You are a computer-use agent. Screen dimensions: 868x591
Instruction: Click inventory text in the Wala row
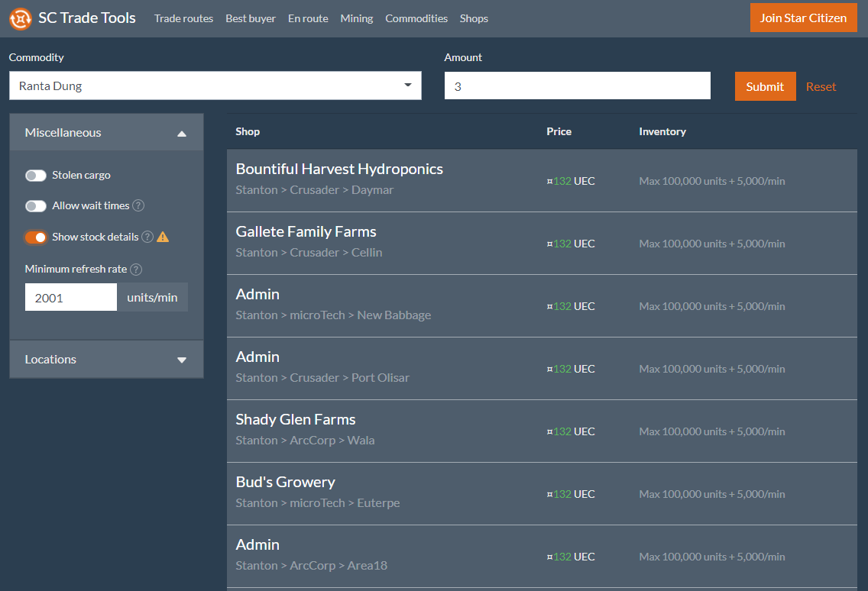click(x=712, y=431)
